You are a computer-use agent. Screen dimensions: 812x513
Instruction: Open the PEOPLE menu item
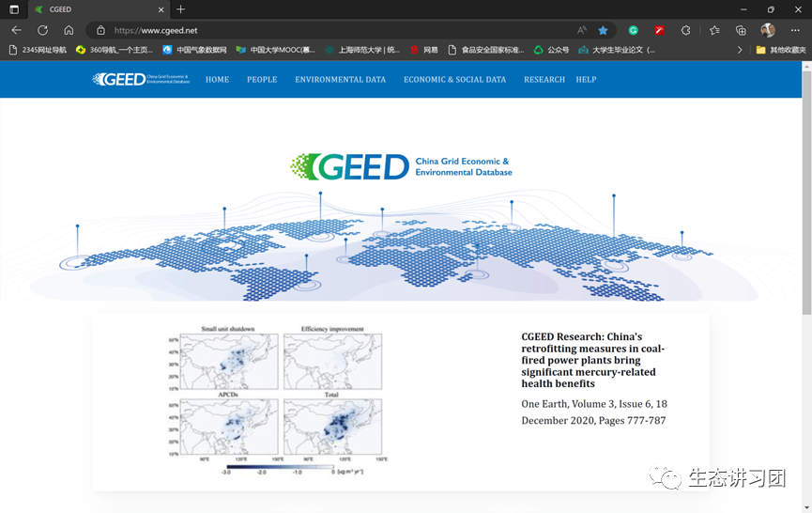click(x=262, y=79)
